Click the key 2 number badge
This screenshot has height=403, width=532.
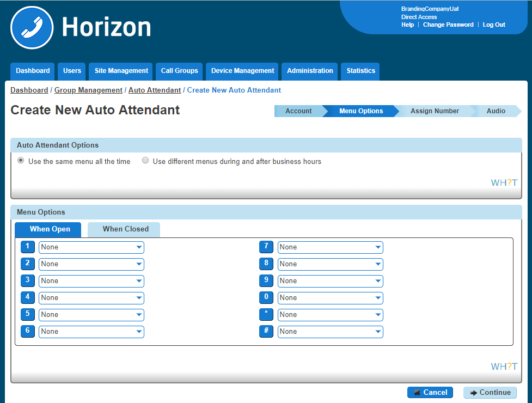coord(27,264)
